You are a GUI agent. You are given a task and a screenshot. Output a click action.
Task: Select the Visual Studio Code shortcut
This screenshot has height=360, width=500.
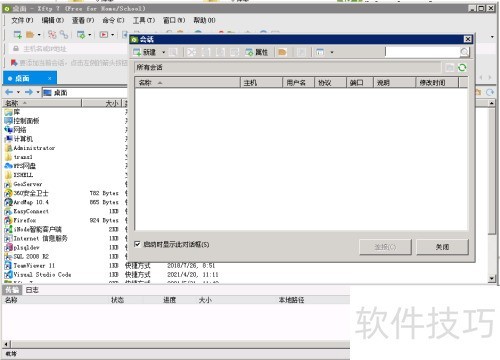pos(38,275)
